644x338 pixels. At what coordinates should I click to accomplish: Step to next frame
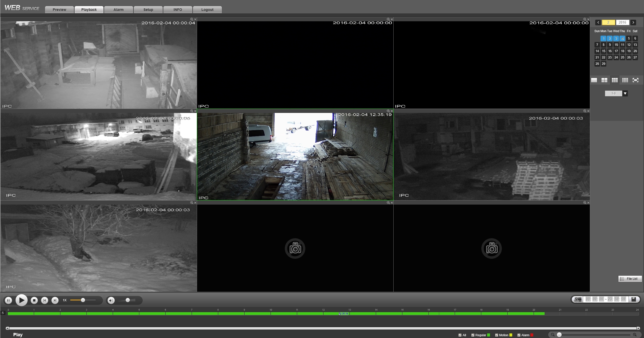55,300
